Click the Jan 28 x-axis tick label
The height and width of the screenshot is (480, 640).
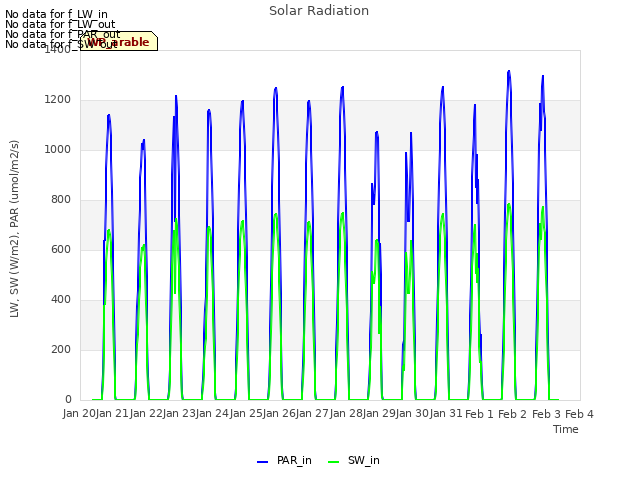coord(346,414)
